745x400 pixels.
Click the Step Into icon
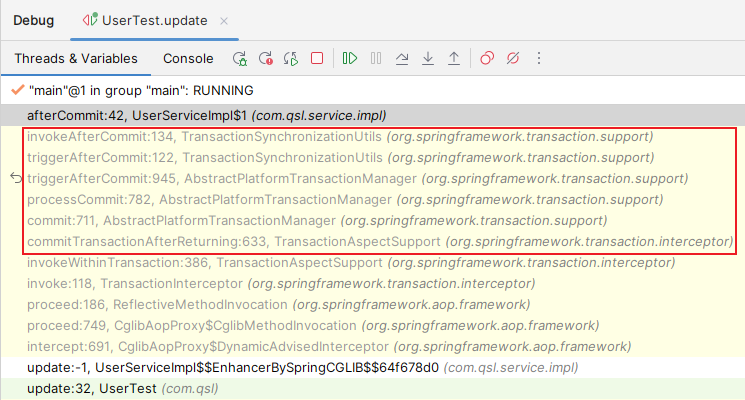click(428, 58)
